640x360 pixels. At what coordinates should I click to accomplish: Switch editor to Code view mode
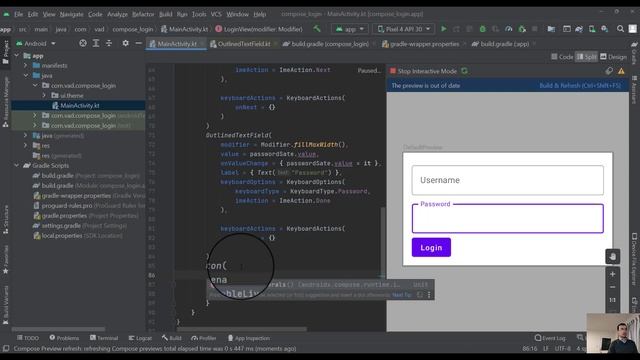(562, 57)
